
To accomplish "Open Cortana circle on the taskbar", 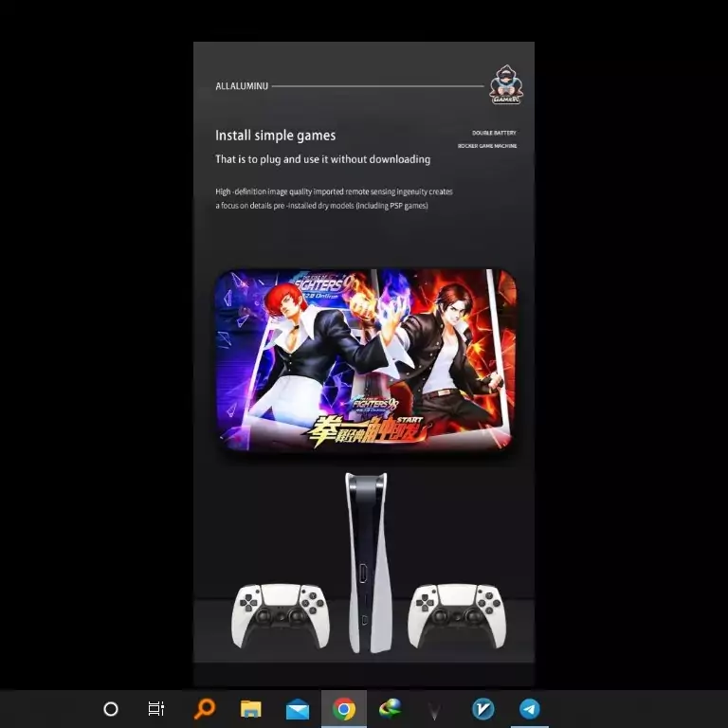I will coord(111,709).
